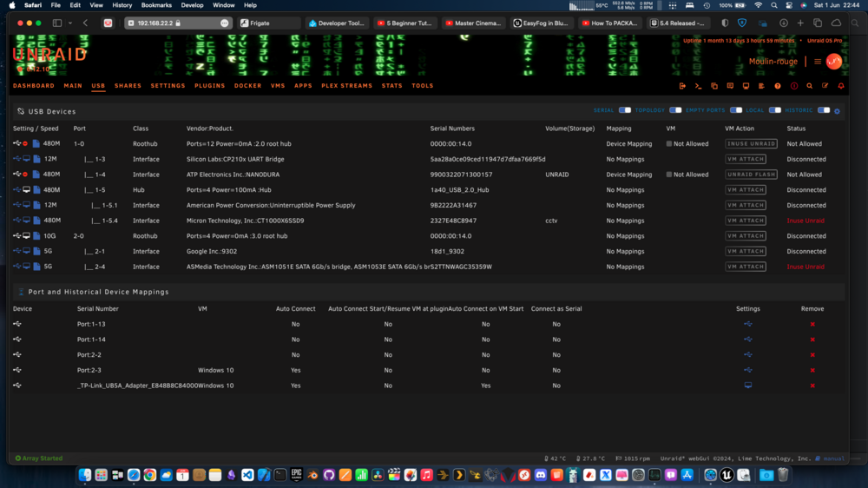Open the TOOLS tab
Screen dimensions: 868x488
(423, 86)
